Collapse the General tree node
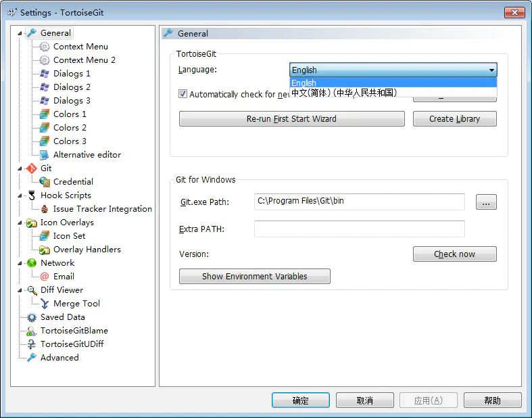532x418 pixels. pyautogui.click(x=20, y=33)
